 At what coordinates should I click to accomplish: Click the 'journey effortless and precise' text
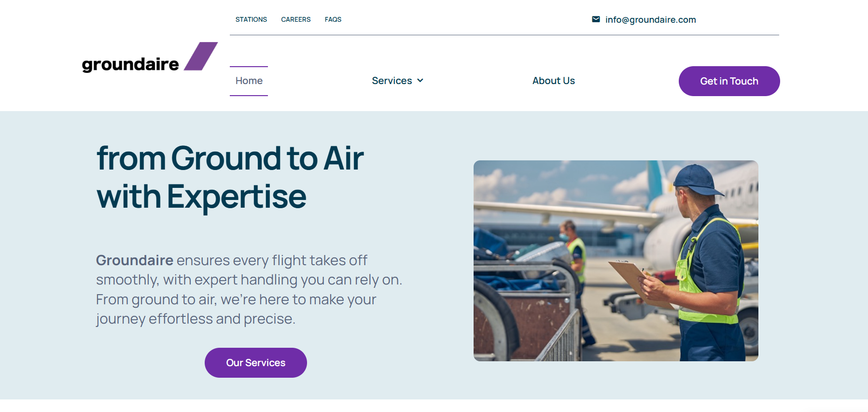coord(195,319)
